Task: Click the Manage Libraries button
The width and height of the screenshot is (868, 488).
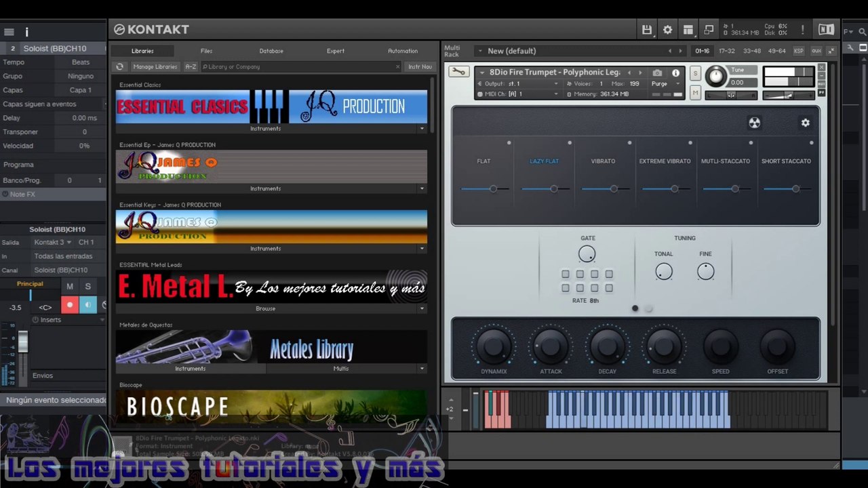Action: coord(155,66)
